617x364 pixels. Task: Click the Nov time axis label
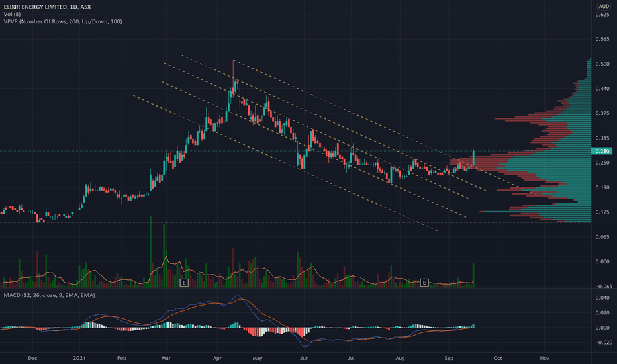[x=545, y=358]
